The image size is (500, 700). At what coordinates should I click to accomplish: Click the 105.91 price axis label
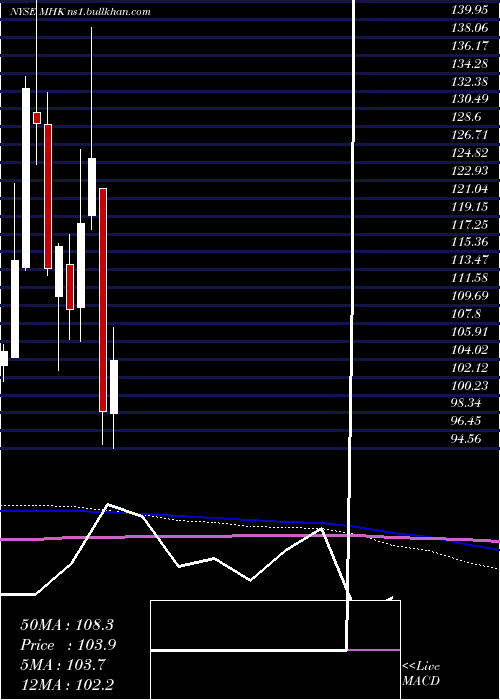point(470,332)
